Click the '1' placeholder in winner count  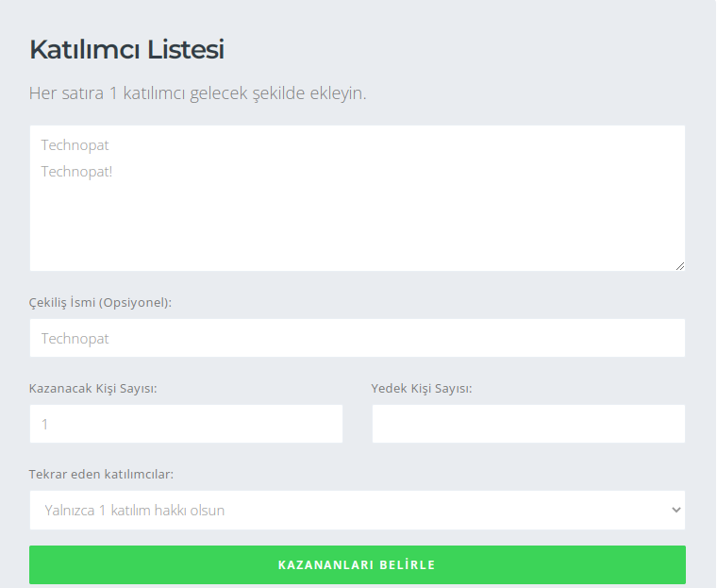click(44, 425)
